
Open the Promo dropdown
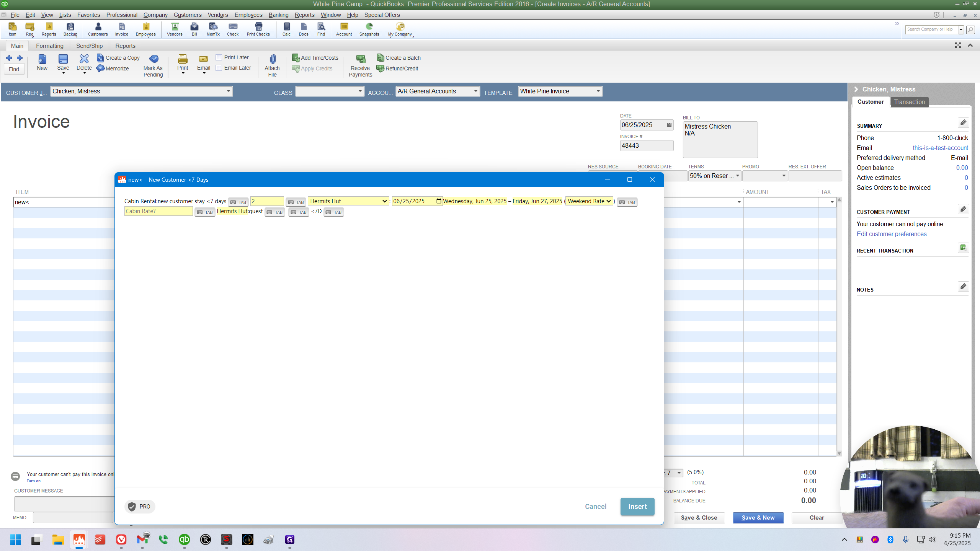tap(783, 176)
